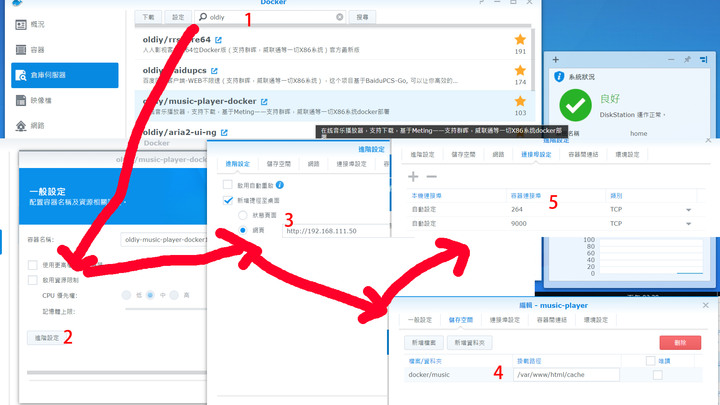Switch to 儲存空間 tab in the shortcut settings dialog

click(279, 164)
